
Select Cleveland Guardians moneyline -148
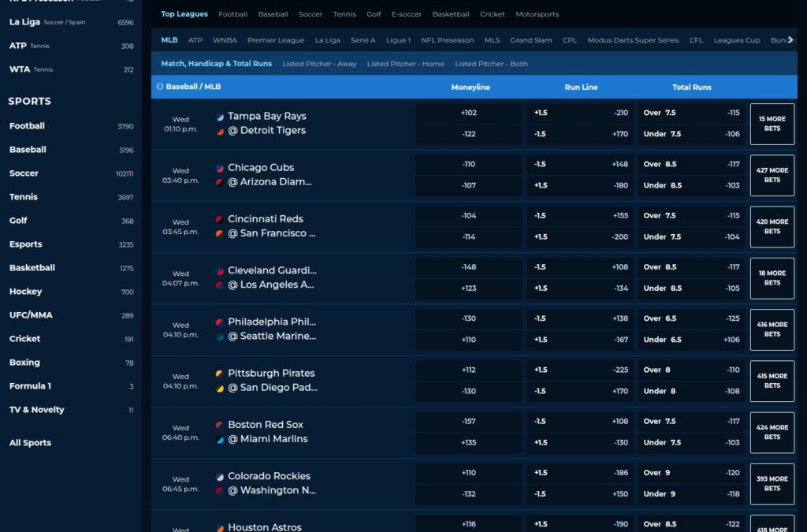tap(468, 267)
